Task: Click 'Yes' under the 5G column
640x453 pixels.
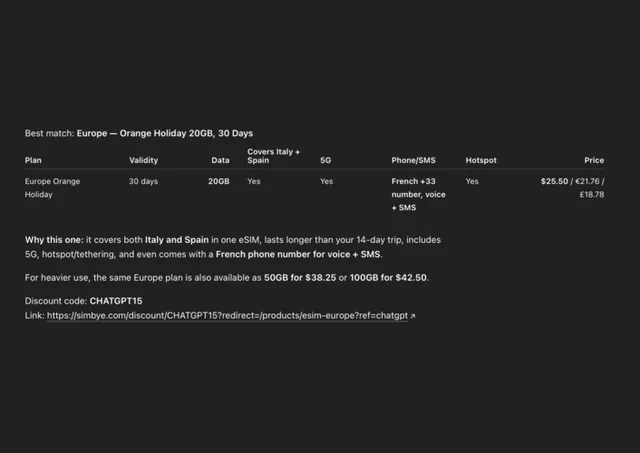Action: pyautogui.click(x=327, y=181)
